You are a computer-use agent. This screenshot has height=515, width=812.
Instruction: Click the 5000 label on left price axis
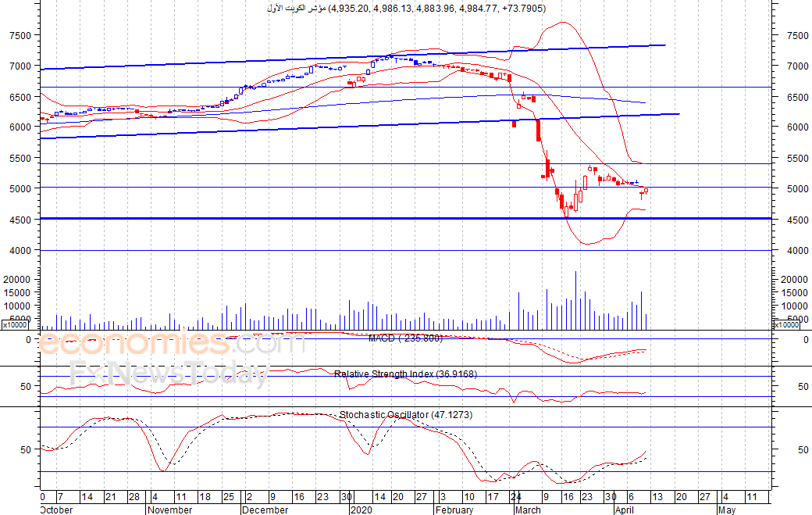(x=21, y=189)
